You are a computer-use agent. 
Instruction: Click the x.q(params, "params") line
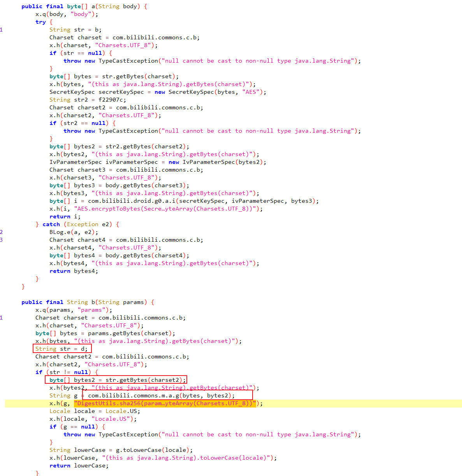click(74, 310)
